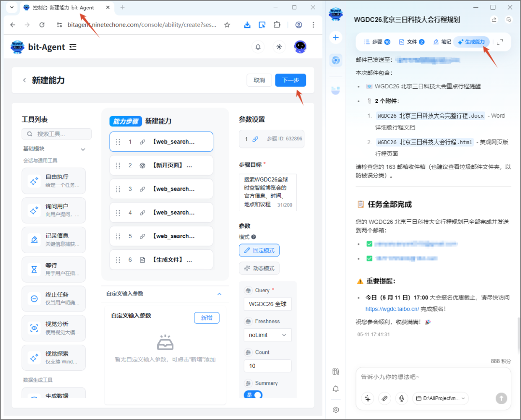Screen dimensions: 521x420
Task: Go back from 新建能力 page arrow
Action: (24, 81)
